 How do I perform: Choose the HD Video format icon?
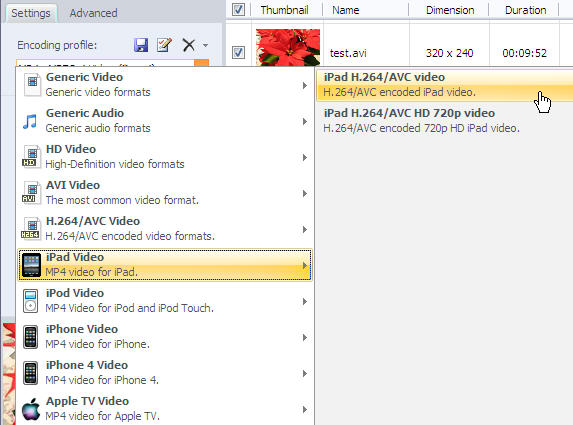click(31, 157)
